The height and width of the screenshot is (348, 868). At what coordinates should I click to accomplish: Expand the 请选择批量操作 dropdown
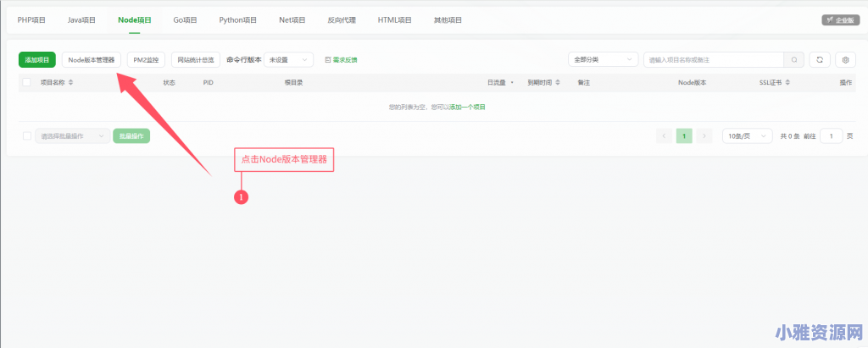pos(73,136)
